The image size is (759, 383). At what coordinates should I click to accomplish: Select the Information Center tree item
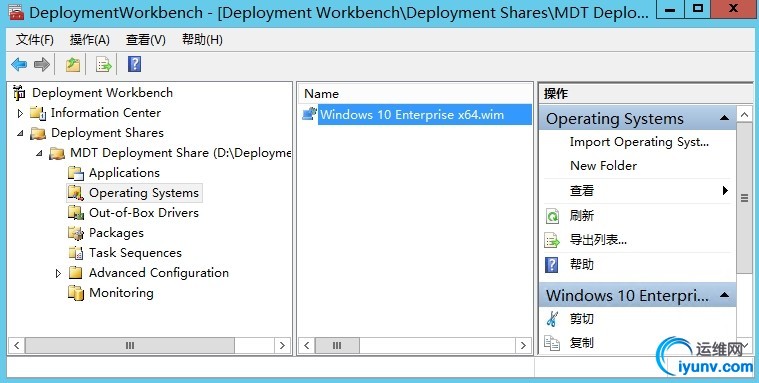coord(106,113)
